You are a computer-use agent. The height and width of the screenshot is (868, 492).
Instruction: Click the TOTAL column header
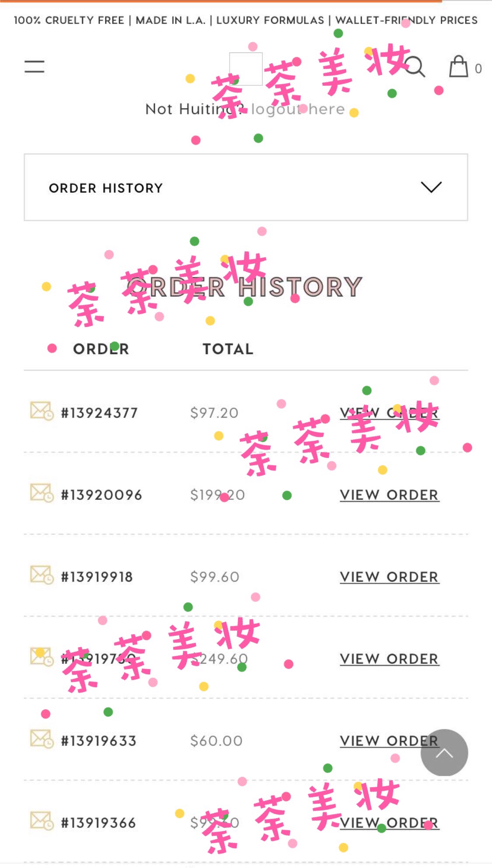[x=228, y=349]
